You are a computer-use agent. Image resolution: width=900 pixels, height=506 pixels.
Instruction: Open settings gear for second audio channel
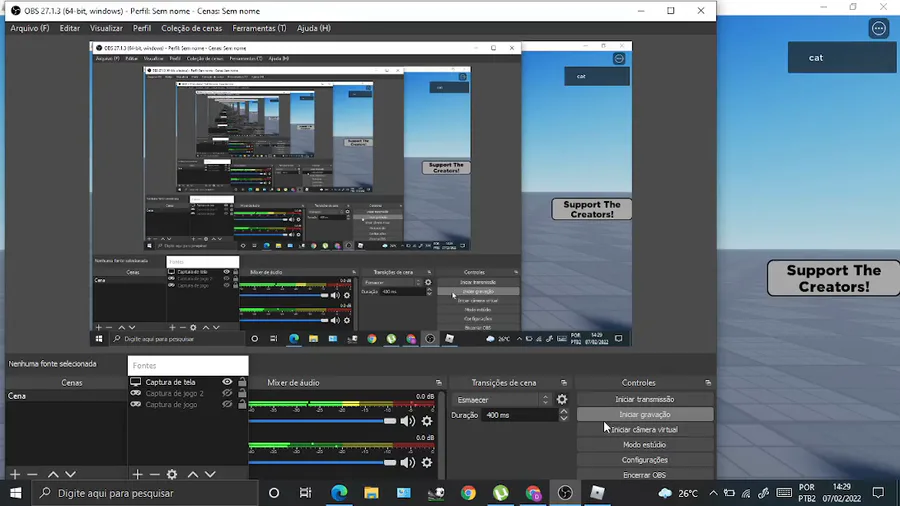[x=427, y=462]
